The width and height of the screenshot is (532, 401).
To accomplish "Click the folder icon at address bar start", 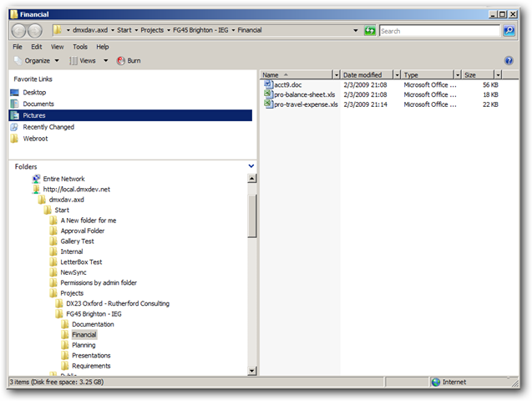I will click(x=58, y=30).
